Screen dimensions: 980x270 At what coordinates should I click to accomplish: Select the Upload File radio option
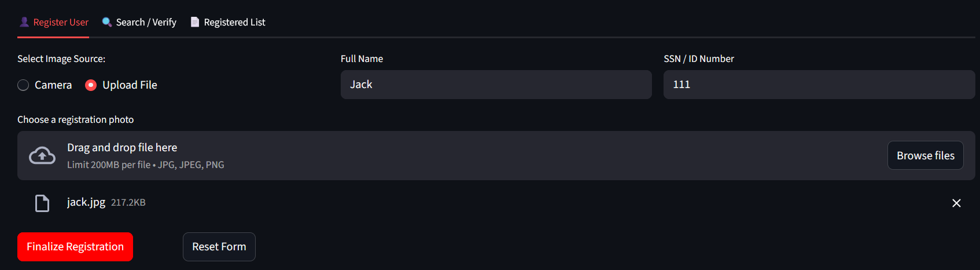[x=91, y=85]
